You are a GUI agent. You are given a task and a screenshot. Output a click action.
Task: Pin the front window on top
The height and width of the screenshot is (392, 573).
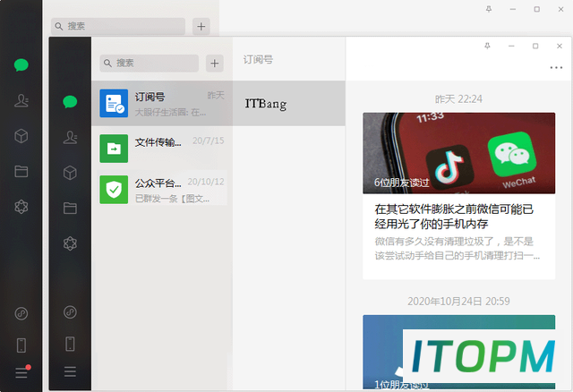487,46
